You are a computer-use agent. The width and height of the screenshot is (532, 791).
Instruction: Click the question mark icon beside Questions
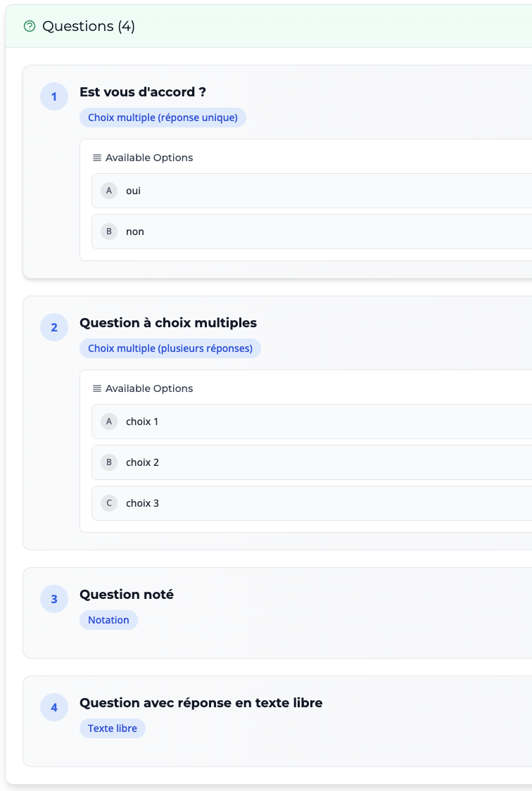click(30, 26)
